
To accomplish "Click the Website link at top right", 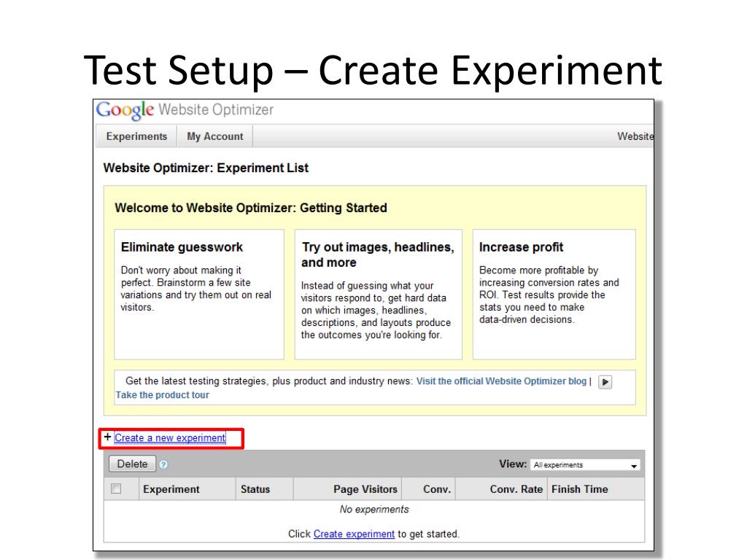I will tap(635, 136).
